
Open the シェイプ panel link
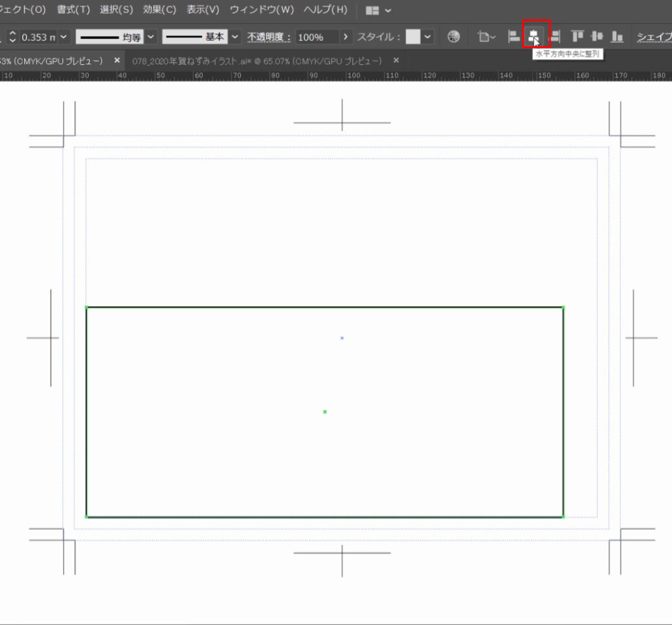pyautogui.click(x=654, y=37)
